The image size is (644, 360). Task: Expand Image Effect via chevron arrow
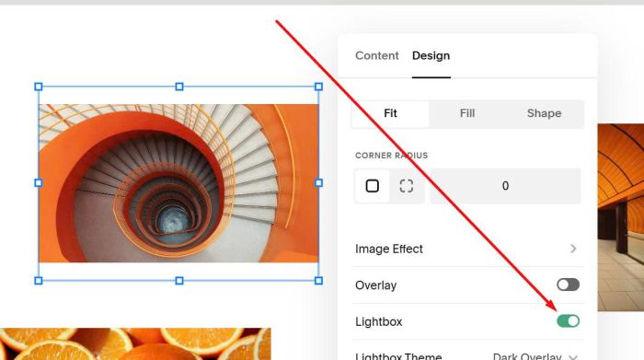coord(573,249)
